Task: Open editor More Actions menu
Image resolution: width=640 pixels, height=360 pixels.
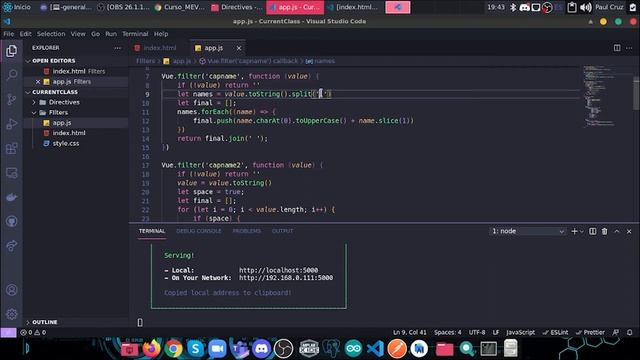Action: pyautogui.click(x=629, y=48)
